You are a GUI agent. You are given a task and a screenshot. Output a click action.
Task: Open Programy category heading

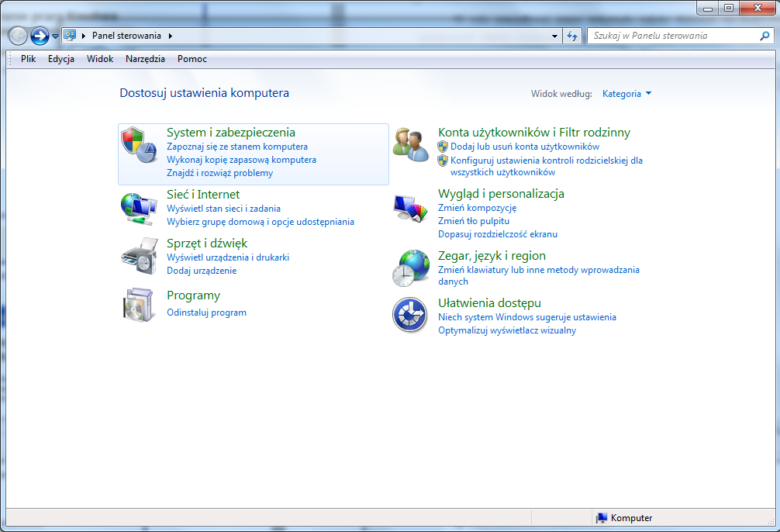(x=194, y=295)
